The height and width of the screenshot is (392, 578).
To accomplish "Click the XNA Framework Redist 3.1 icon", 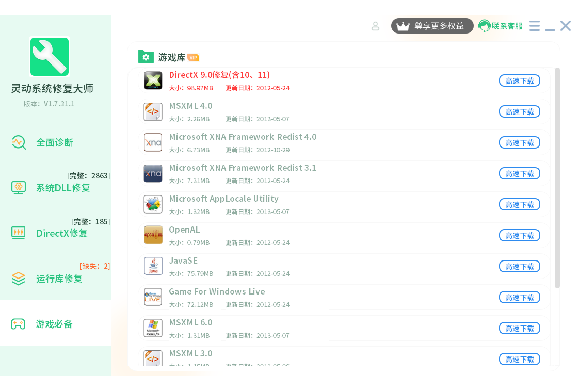I will [x=153, y=173].
